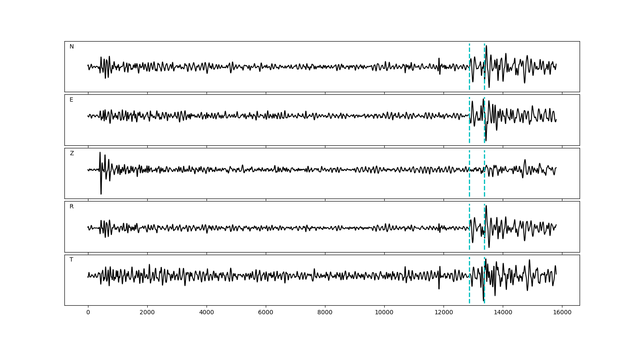
Task: Click the 8000 x-axis tick label
Action: pyautogui.click(x=325, y=313)
